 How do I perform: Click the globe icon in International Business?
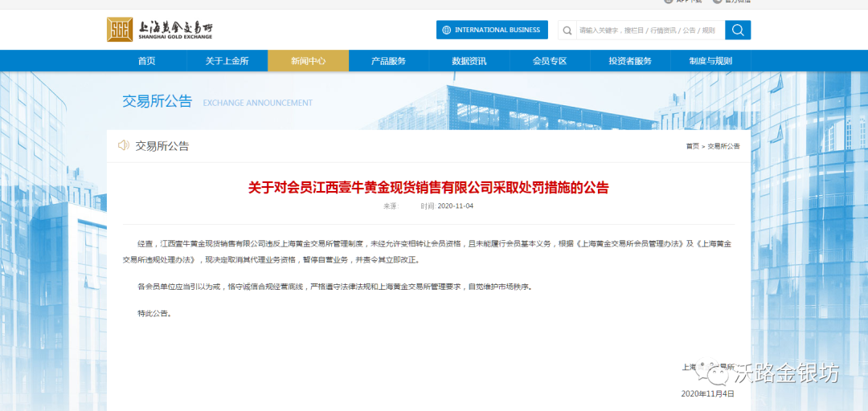[446, 30]
